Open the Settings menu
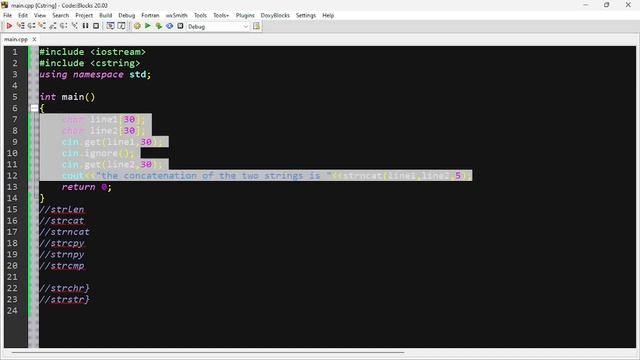 [306, 15]
